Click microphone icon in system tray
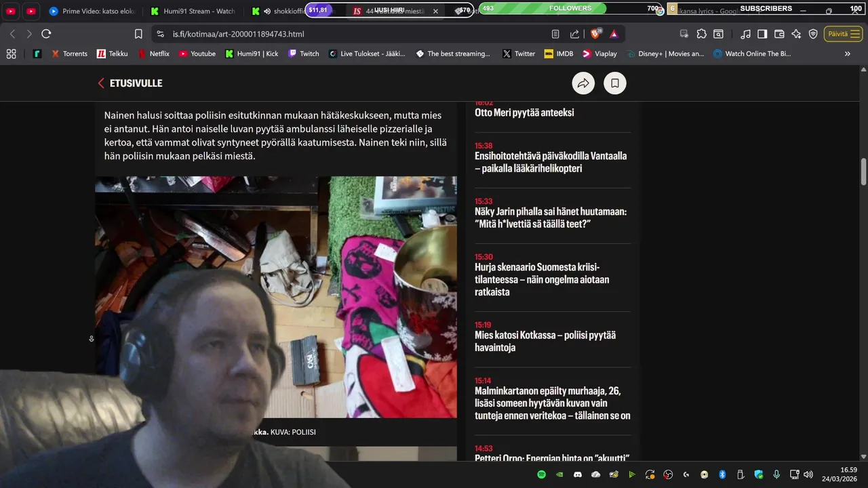This screenshot has width=868, height=488. (x=776, y=474)
